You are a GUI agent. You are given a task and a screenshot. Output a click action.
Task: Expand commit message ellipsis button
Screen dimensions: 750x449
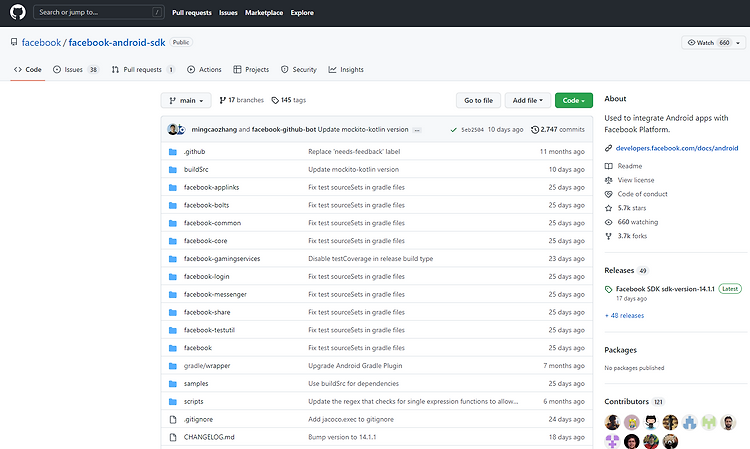pos(417,130)
